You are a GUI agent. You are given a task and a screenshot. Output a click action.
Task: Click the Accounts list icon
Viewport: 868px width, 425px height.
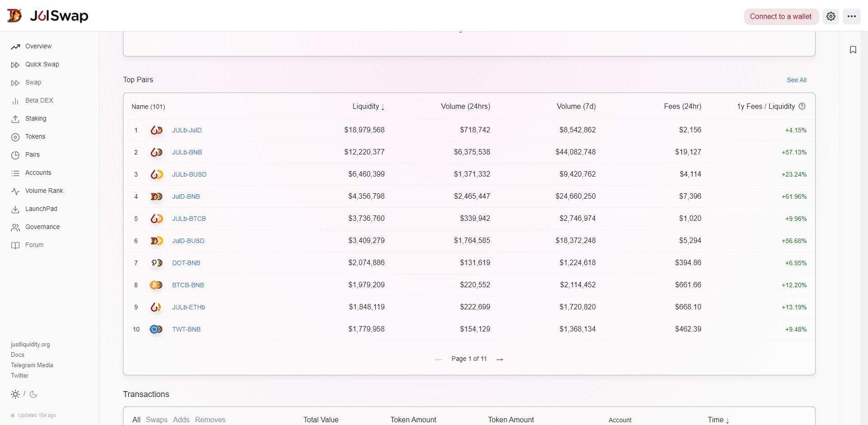tap(15, 173)
